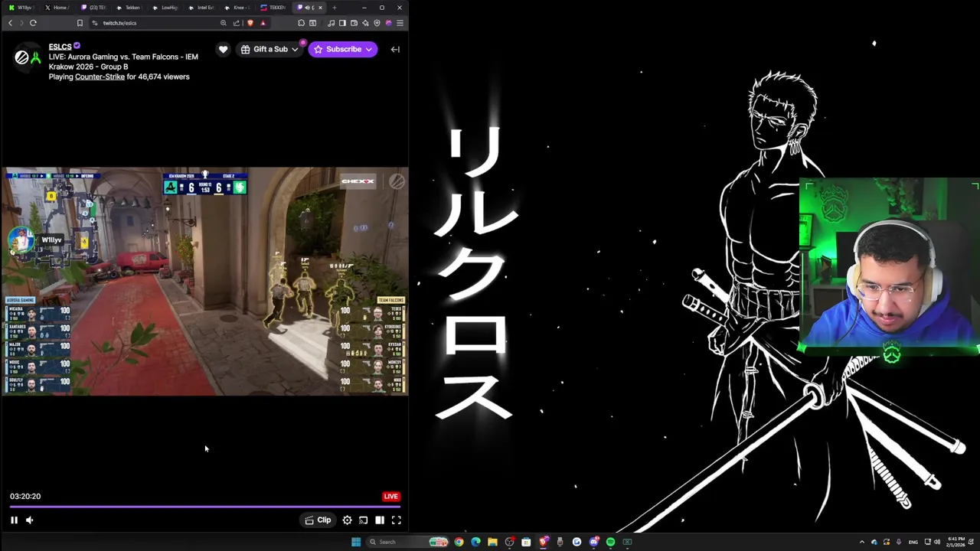The width and height of the screenshot is (980, 551).
Task: Toggle theatre mode on player
Action: 380,520
